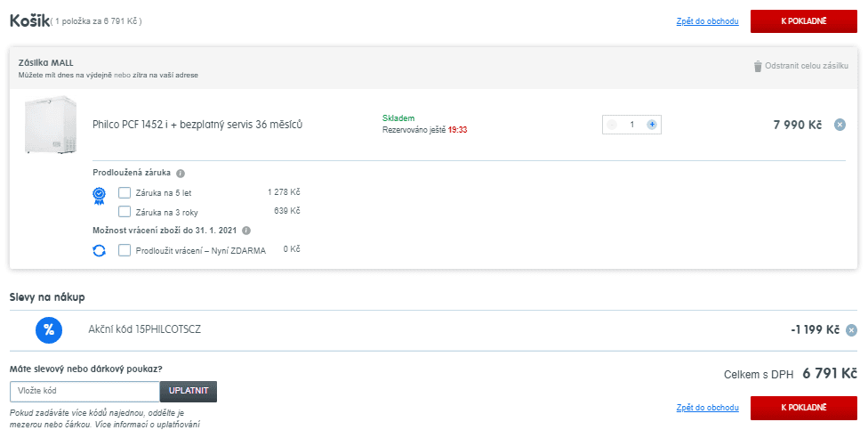
Task: Open the Prodloužená záruka info icon
Action: pyautogui.click(x=180, y=174)
